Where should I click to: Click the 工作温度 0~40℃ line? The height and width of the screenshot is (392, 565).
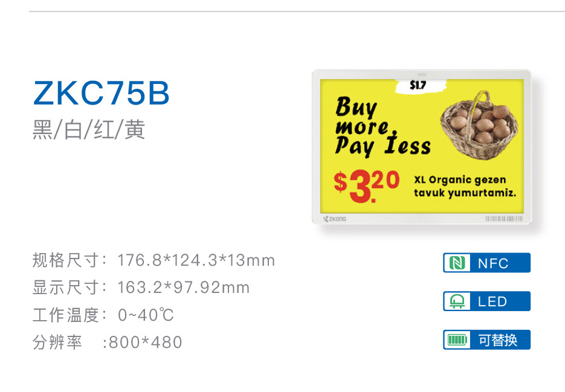click(x=103, y=315)
